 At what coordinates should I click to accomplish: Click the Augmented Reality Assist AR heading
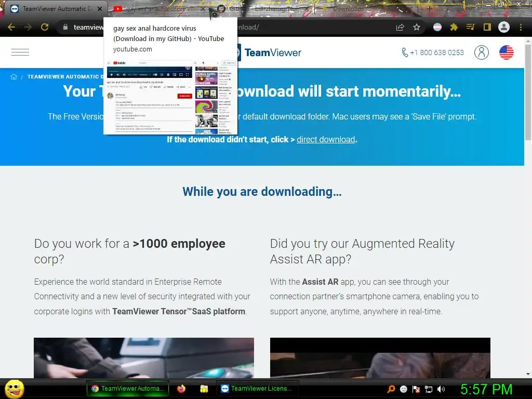[x=362, y=251]
